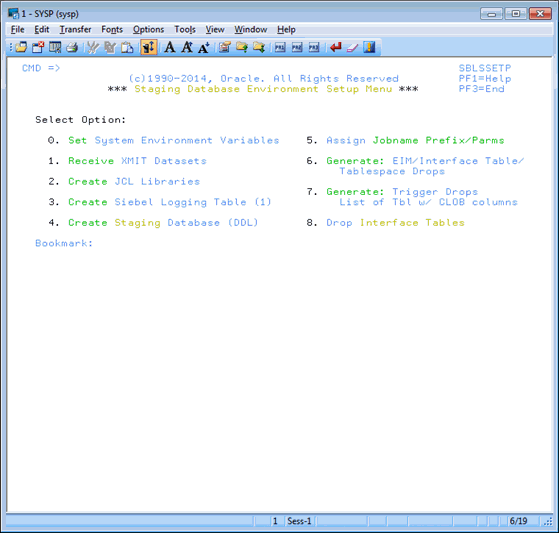Click Sess-1 in the status bar
This screenshot has width=559, height=533.
pyautogui.click(x=299, y=521)
